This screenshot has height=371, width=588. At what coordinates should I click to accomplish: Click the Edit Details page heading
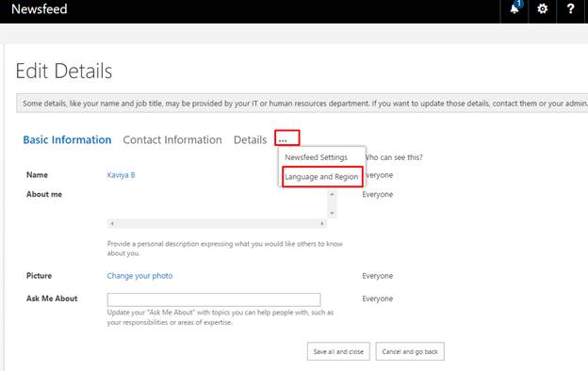(64, 72)
